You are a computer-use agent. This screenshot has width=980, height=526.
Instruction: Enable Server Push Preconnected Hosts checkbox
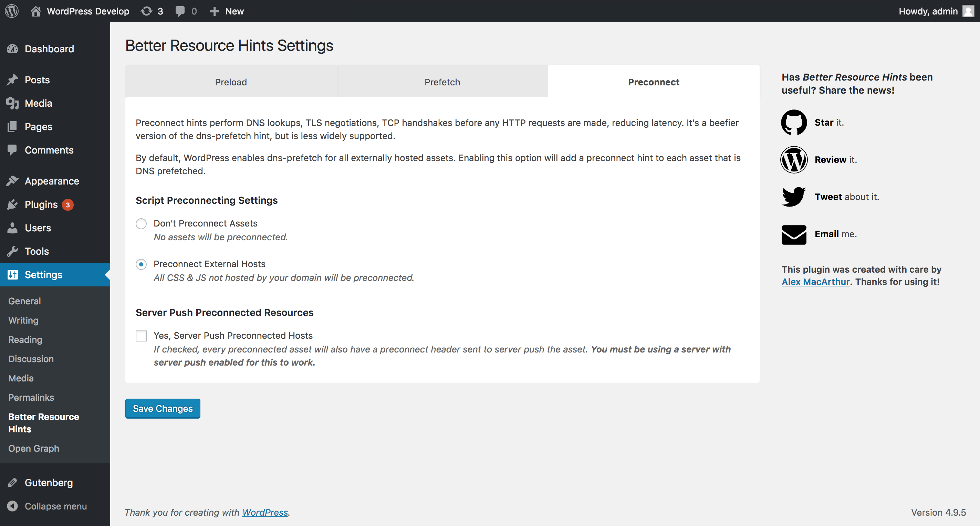[x=141, y=336]
